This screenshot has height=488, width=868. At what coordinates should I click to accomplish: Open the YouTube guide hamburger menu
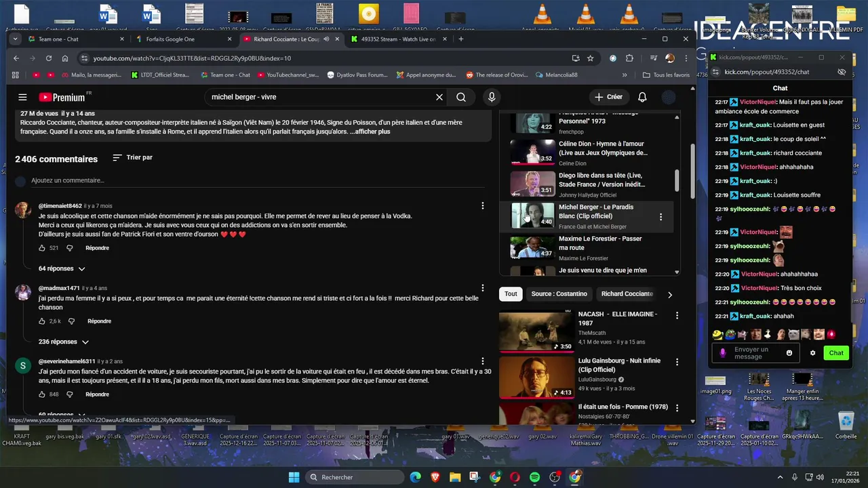tap(22, 97)
